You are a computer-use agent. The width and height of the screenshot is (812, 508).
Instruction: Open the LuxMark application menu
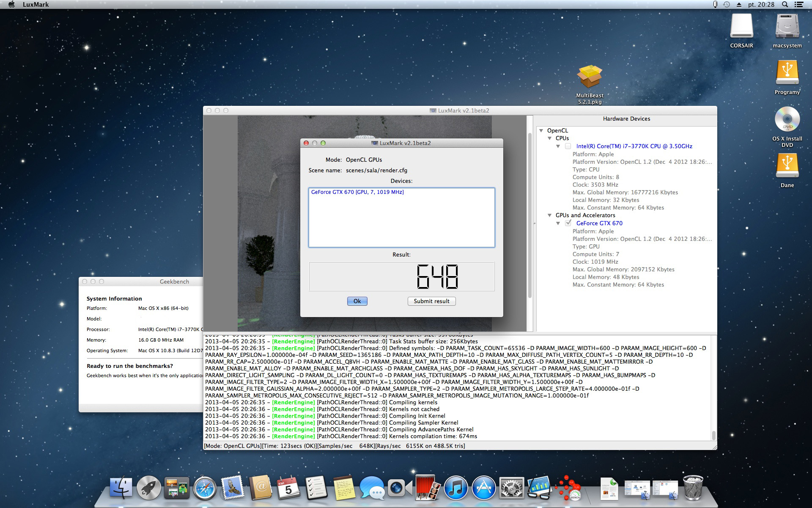click(x=36, y=5)
